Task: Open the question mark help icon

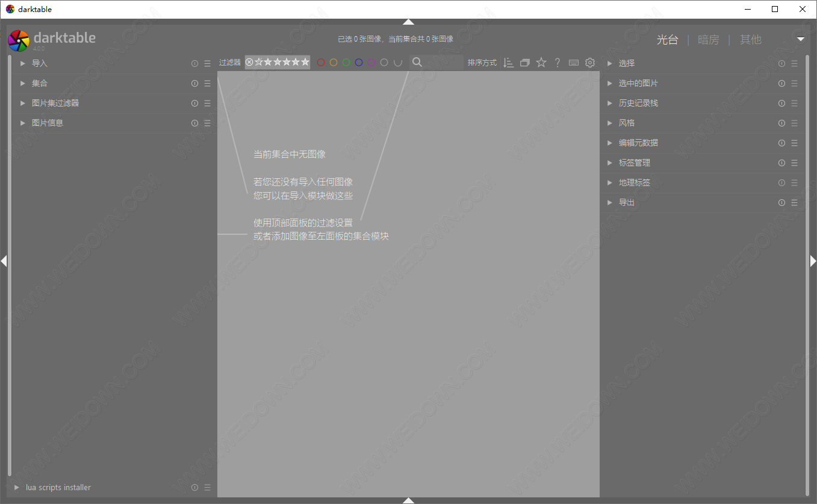Action: point(558,63)
